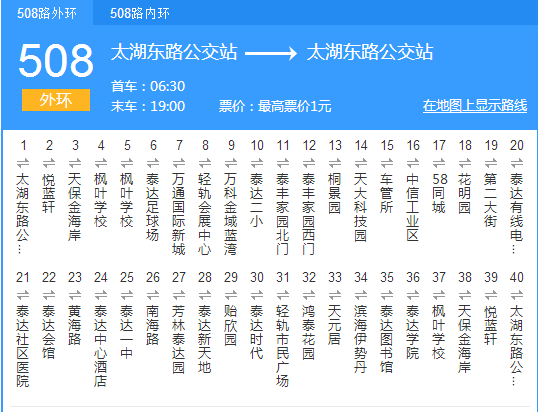538x412 pixels.
Task: Select stop name 泰达一中
Action: 127,332
